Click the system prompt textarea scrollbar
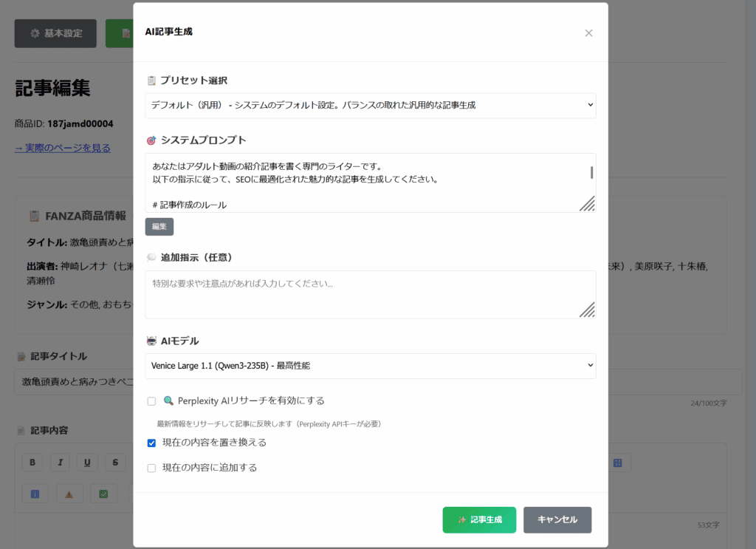This screenshot has height=549, width=756. tap(591, 173)
